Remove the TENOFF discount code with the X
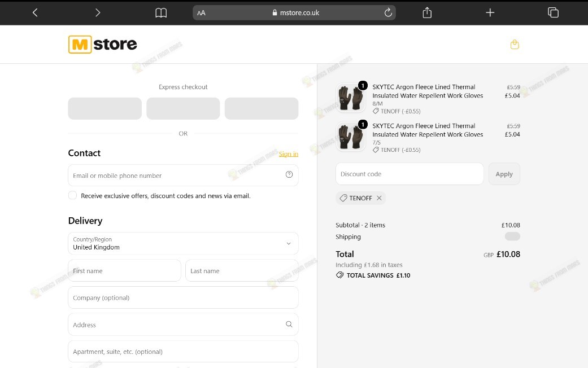The width and height of the screenshot is (588, 368). pos(379,198)
